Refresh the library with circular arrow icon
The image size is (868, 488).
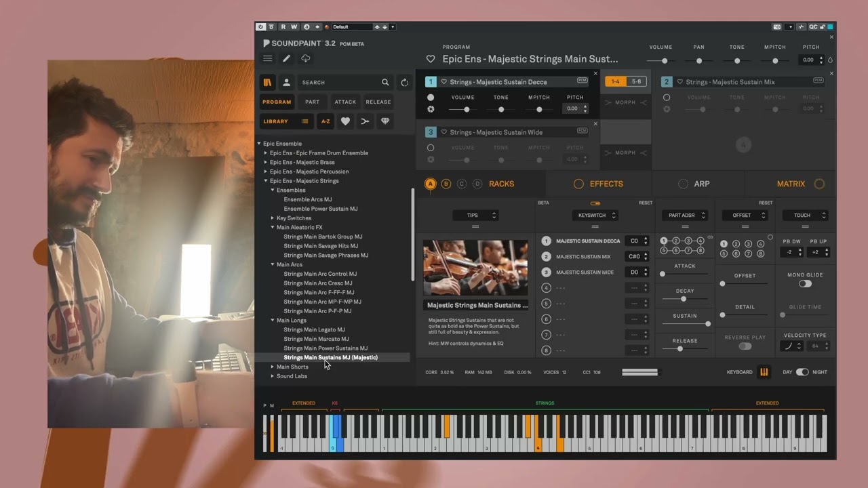click(405, 83)
